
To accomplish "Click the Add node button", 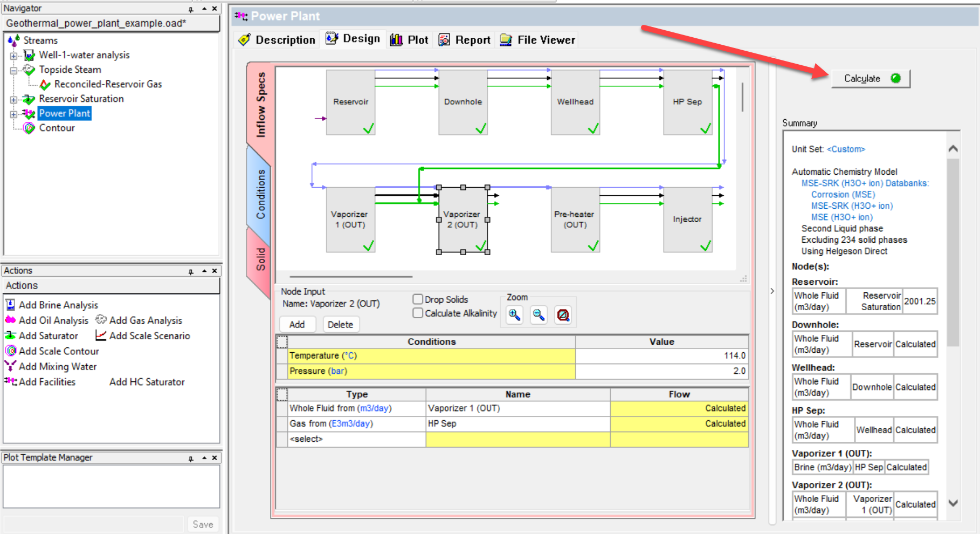I will [297, 324].
